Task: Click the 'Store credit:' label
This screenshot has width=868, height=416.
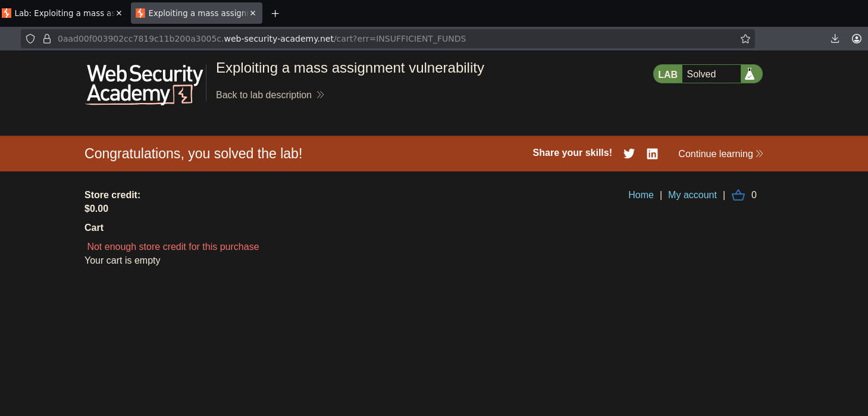Action: click(112, 195)
